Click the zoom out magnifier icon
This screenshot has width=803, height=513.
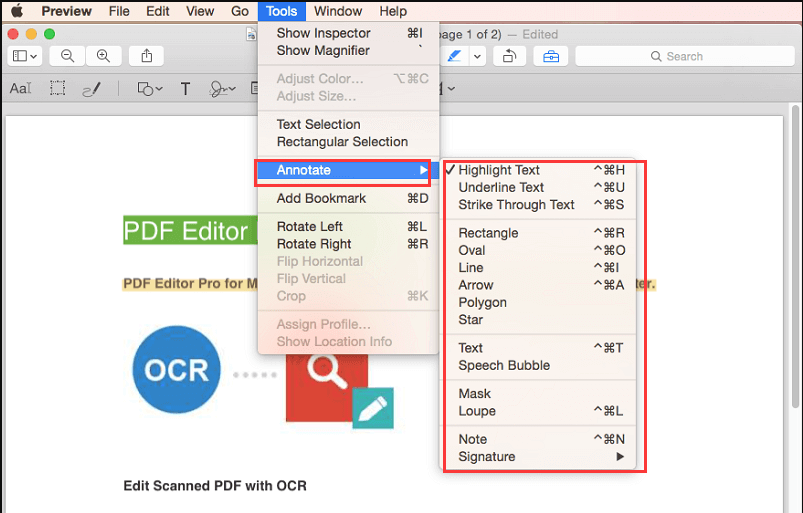(x=68, y=57)
